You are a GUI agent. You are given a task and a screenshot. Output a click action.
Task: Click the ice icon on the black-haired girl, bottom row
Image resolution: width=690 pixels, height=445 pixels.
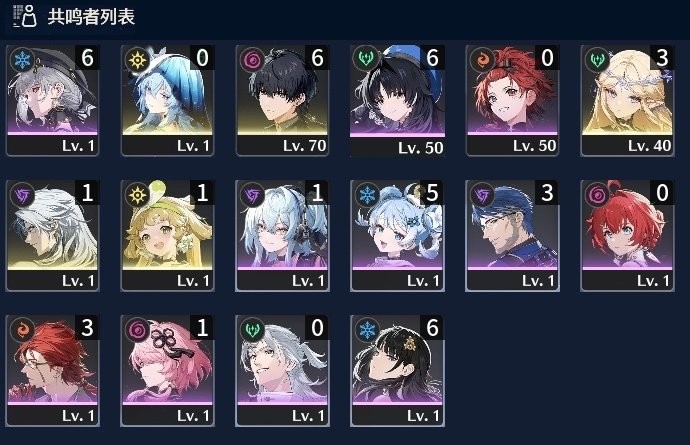coord(367,329)
